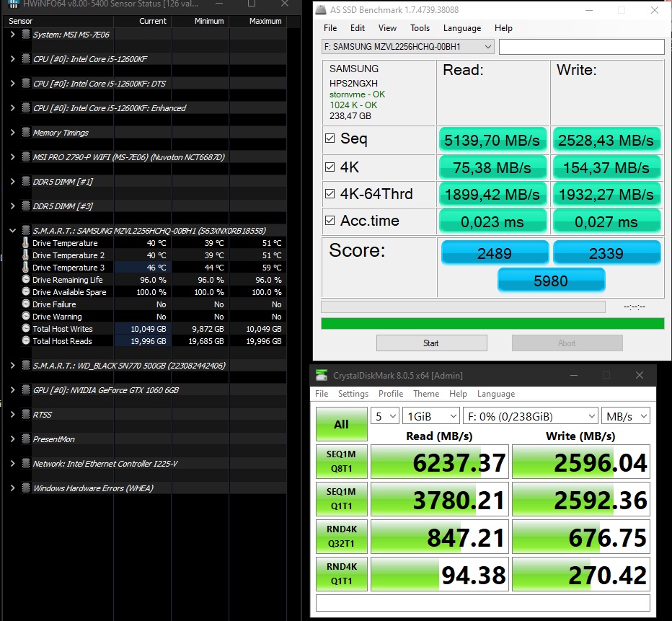This screenshot has width=672, height=621.
Task: Click the Drive Temperature thermometer icon
Action: pyautogui.click(x=26, y=243)
